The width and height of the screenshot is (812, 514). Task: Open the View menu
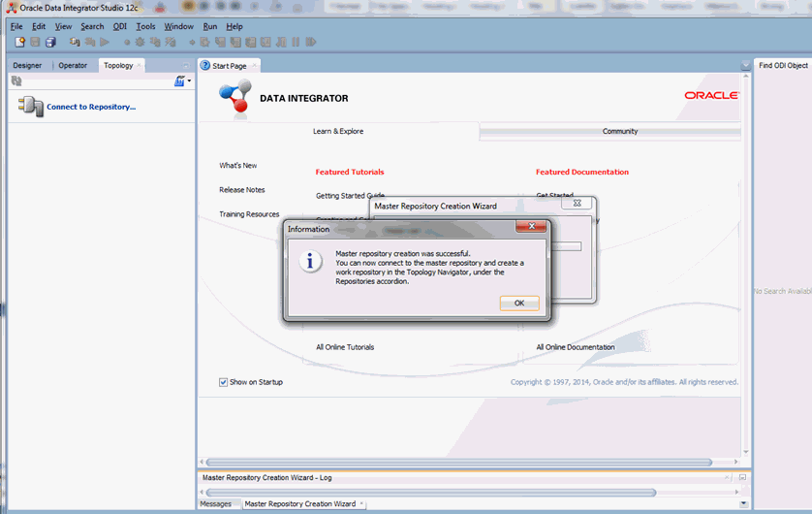63,26
